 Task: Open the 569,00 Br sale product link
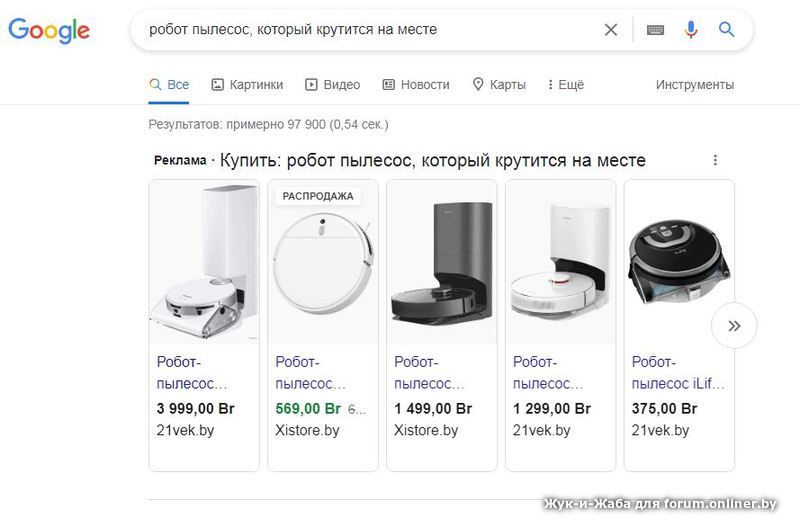(x=310, y=372)
